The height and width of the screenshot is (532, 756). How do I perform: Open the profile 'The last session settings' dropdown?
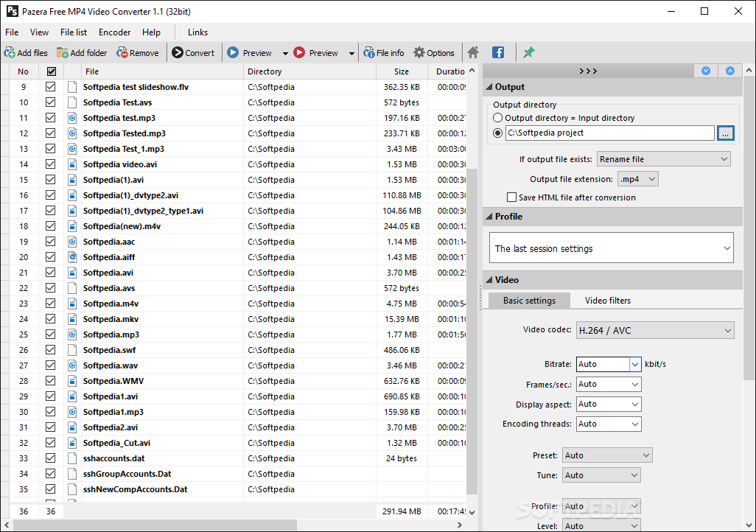(x=612, y=248)
